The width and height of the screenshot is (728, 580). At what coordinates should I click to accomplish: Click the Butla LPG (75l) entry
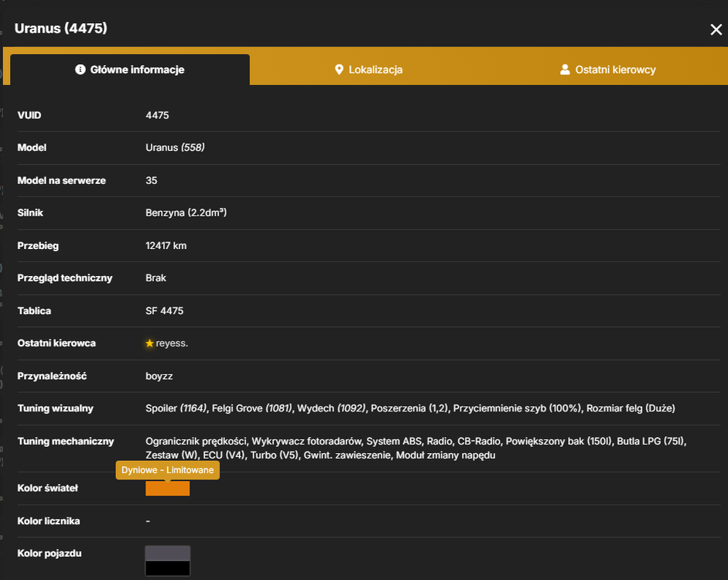pos(651,442)
